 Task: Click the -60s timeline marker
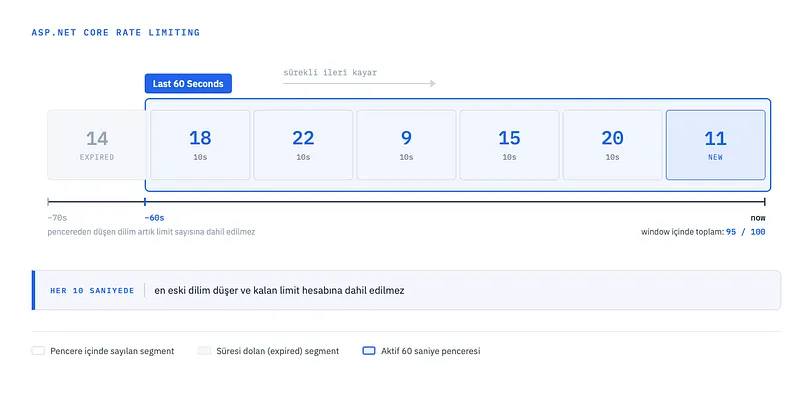pyautogui.click(x=154, y=218)
